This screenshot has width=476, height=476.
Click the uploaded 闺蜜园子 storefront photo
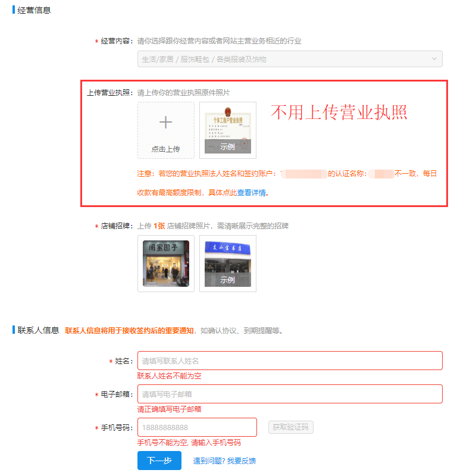(166, 263)
